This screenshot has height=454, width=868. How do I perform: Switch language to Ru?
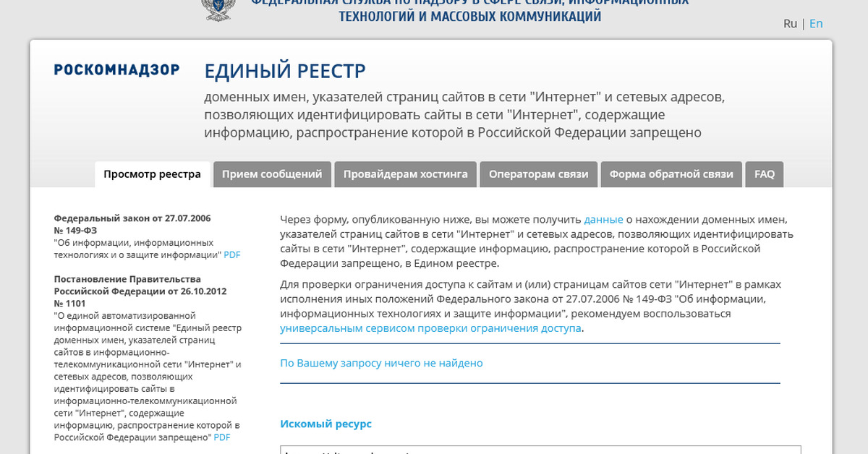pyautogui.click(x=790, y=23)
